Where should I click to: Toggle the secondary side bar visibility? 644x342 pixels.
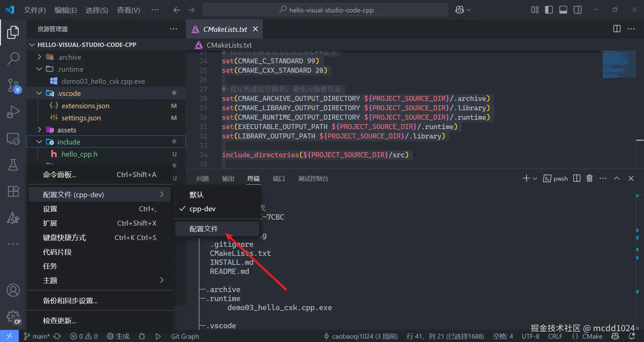(x=578, y=10)
